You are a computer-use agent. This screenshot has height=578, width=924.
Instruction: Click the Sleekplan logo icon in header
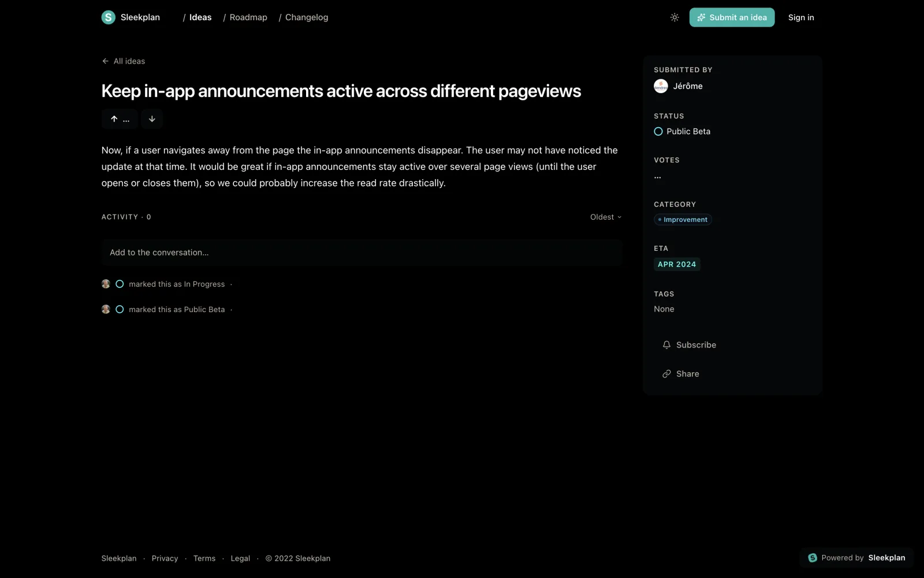point(108,17)
